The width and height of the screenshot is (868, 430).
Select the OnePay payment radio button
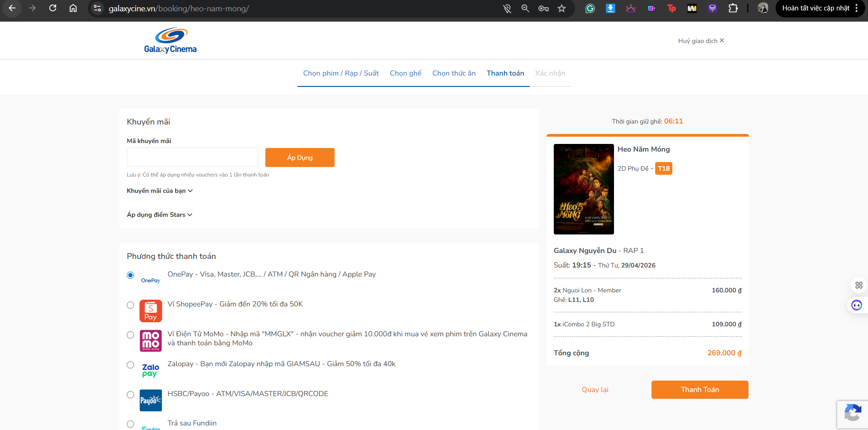tap(130, 275)
